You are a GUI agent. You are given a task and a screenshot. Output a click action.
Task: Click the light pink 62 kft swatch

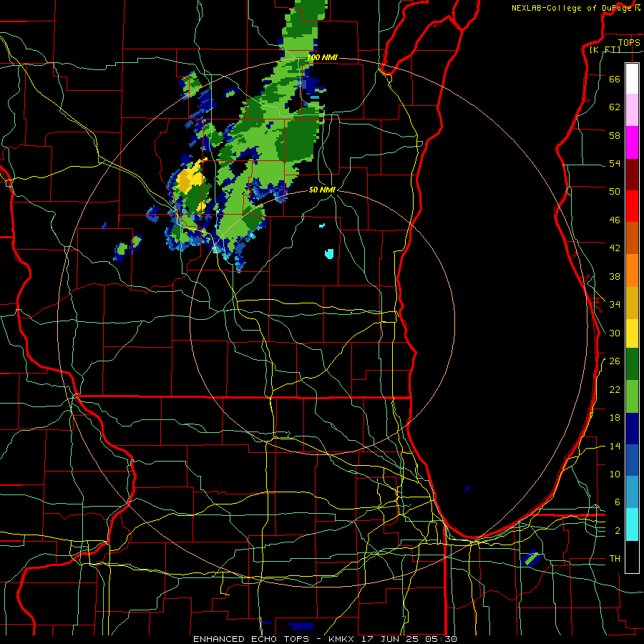(x=632, y=110)
